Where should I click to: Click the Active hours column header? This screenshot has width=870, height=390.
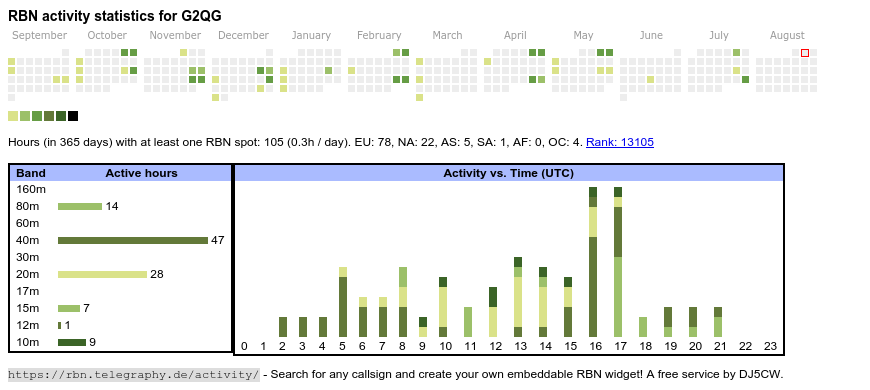(141, 173)
